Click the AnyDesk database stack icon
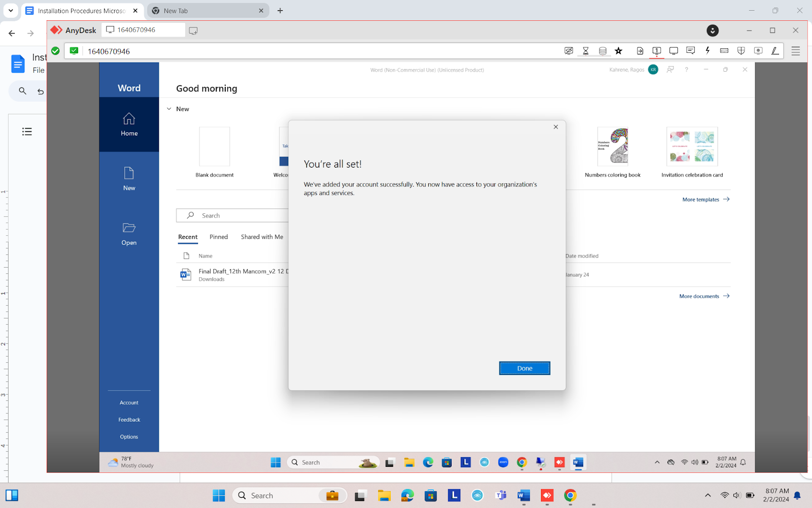812x508 pixels. click(602, 51)
